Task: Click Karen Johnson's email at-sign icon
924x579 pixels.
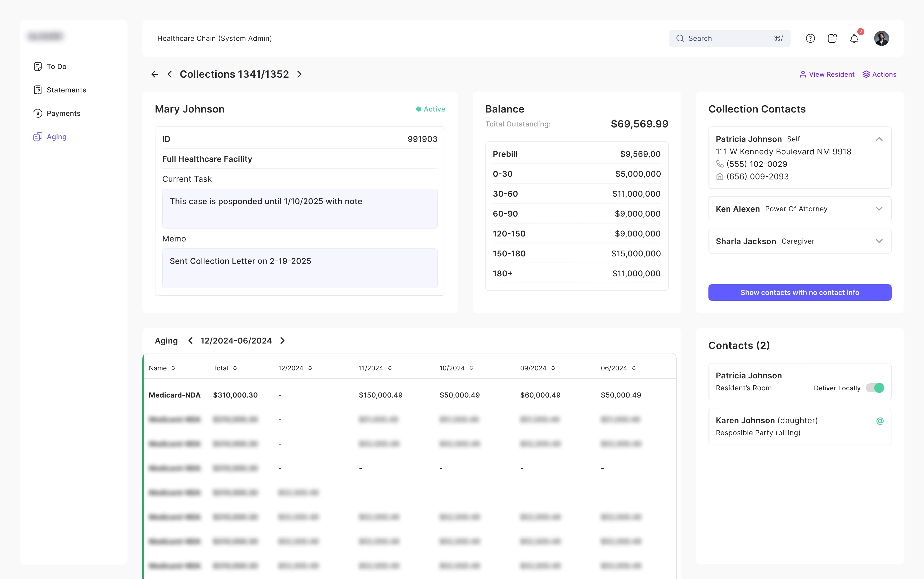Action: 880,421
